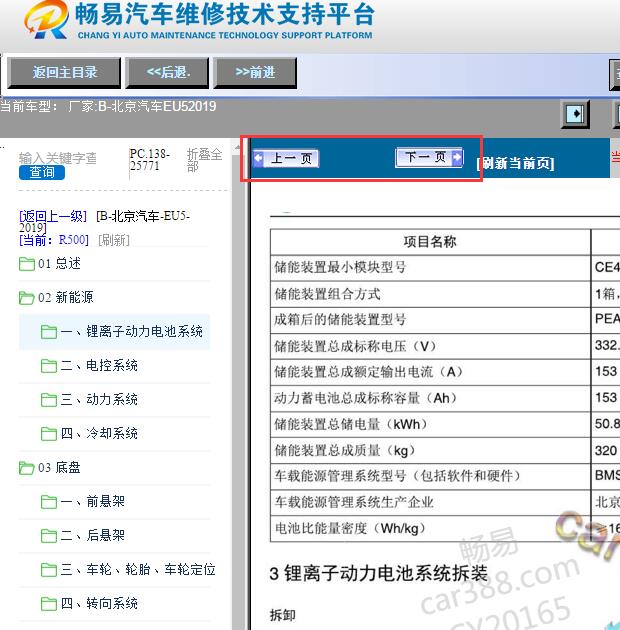
Task: Click 项目名称 table header
Action: 430,242
